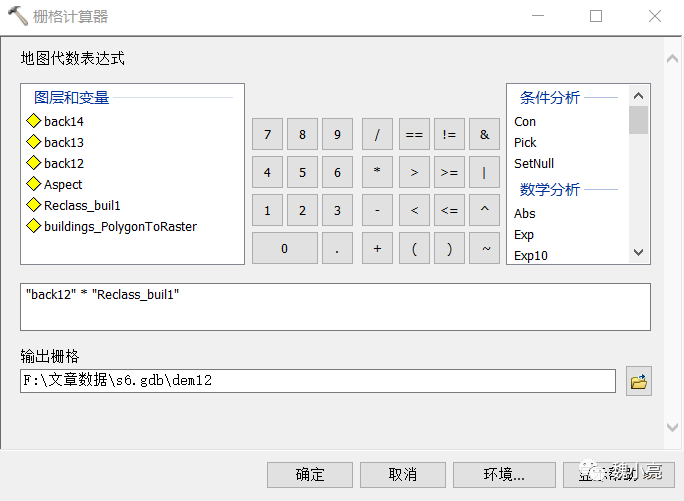Click the number 4 button
The image size is (684, 501).
tap(267, 172)
